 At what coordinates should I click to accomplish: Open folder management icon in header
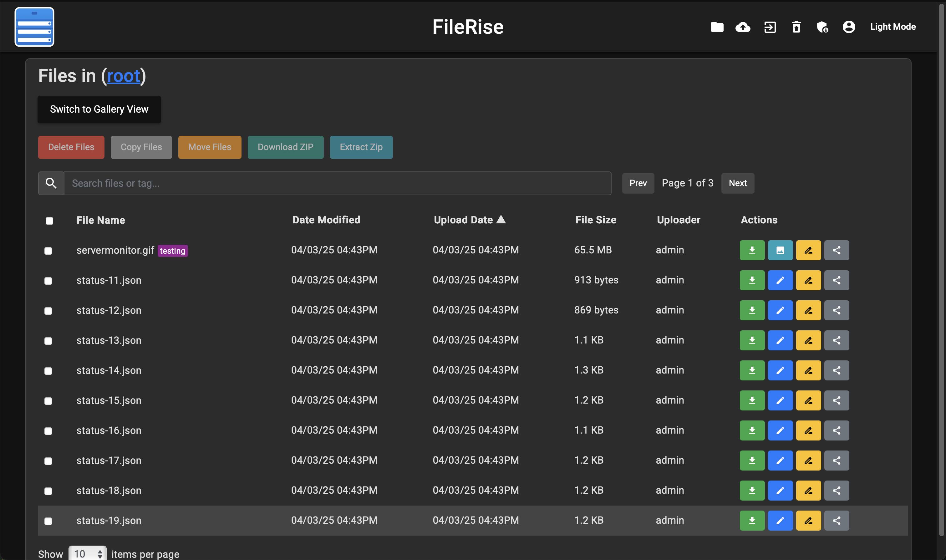click(717, 27)
